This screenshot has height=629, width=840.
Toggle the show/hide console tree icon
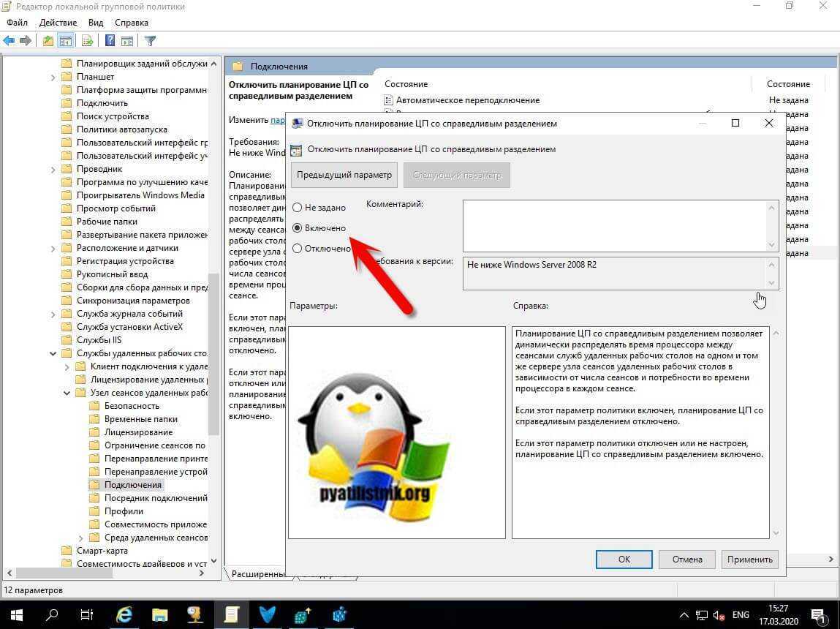66,41
